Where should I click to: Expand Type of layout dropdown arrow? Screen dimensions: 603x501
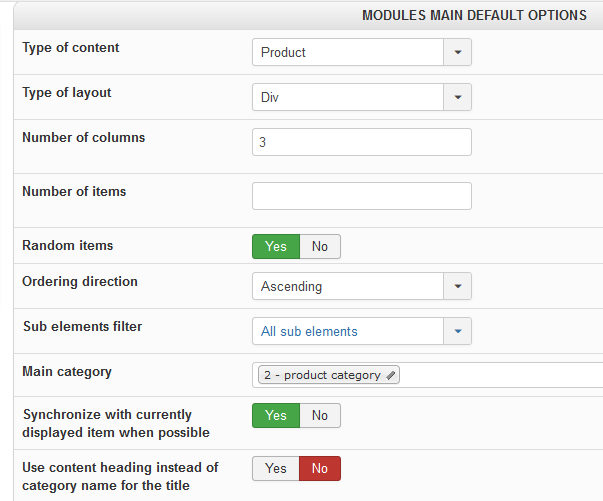[x=457, y=97]
